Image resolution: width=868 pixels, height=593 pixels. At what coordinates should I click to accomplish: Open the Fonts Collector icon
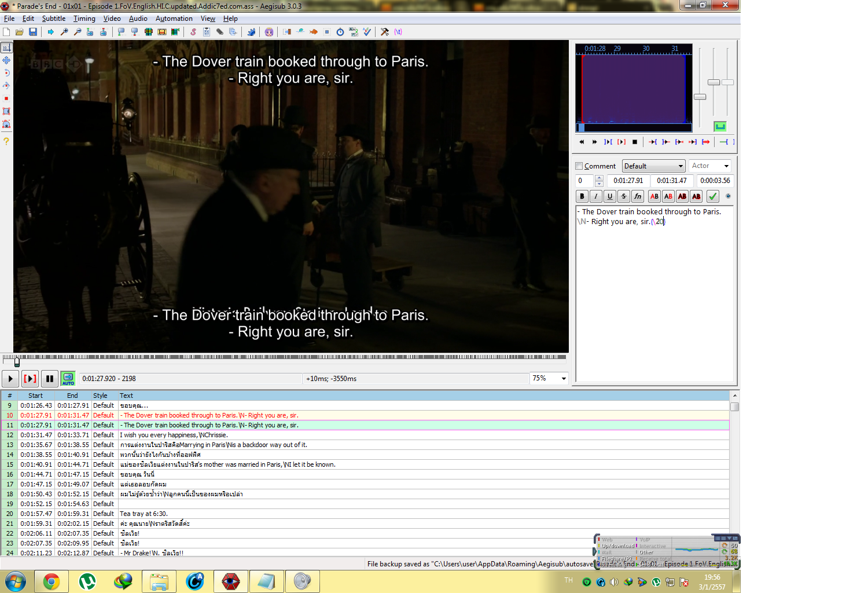tap(233, 32)
